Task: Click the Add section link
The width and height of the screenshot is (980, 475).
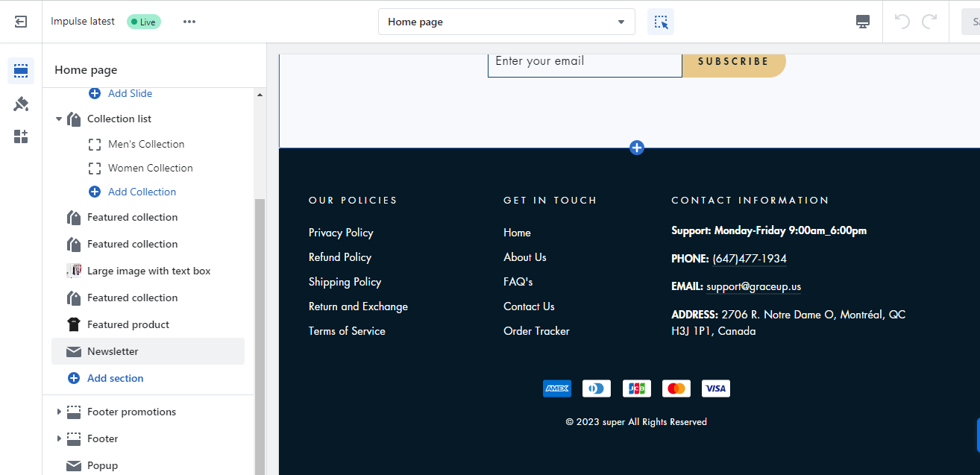Action: (x=115, y=378)
